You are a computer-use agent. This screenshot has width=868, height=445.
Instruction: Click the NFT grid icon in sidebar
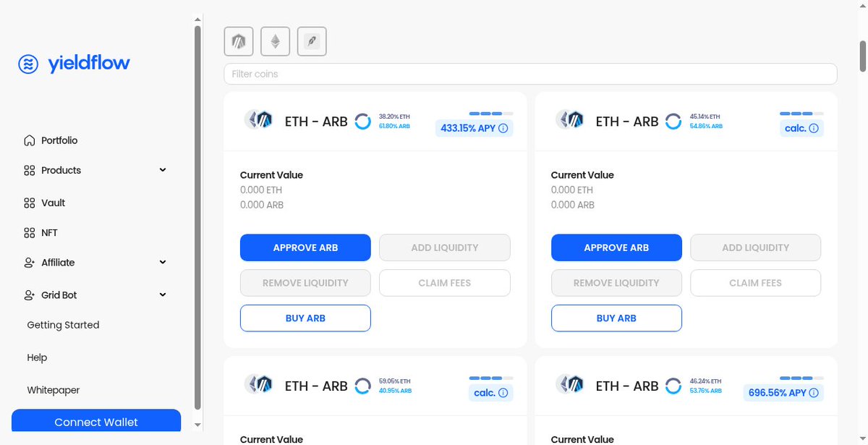point(29,233)
